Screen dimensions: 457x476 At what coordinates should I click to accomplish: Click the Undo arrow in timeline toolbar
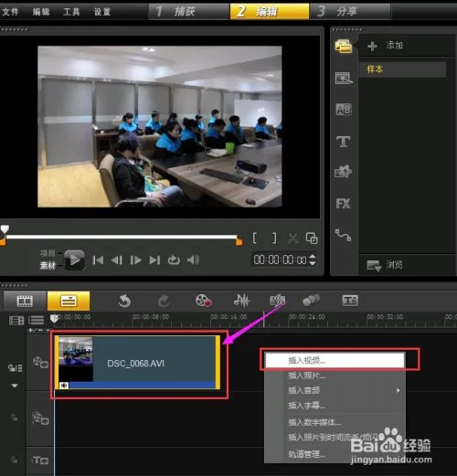(124, 301)
